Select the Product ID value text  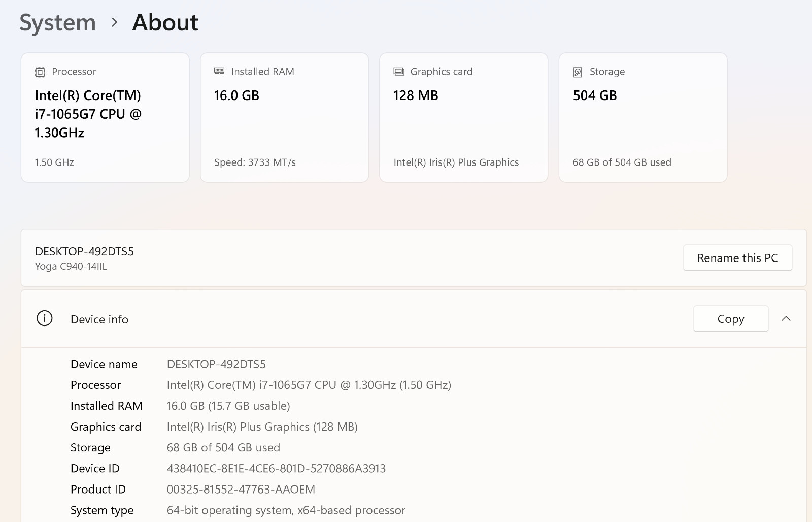241,489
